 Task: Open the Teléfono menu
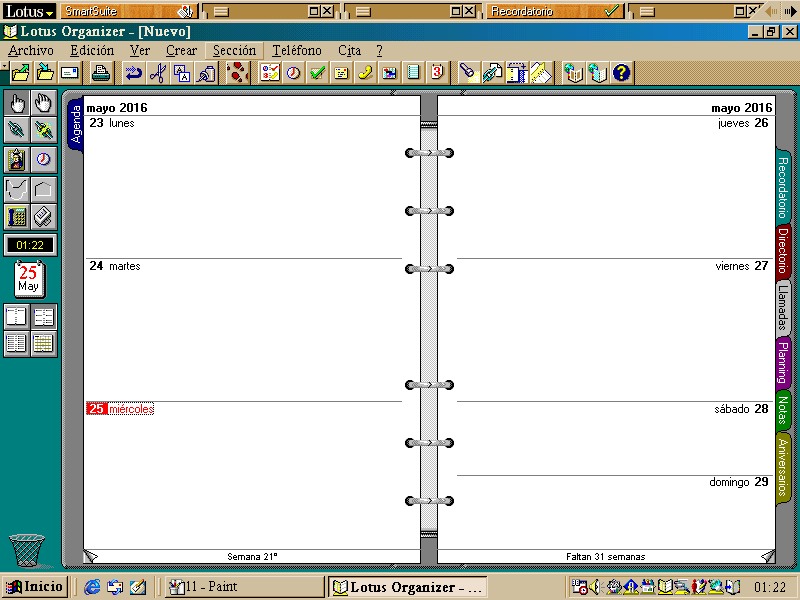pos(296,51)
